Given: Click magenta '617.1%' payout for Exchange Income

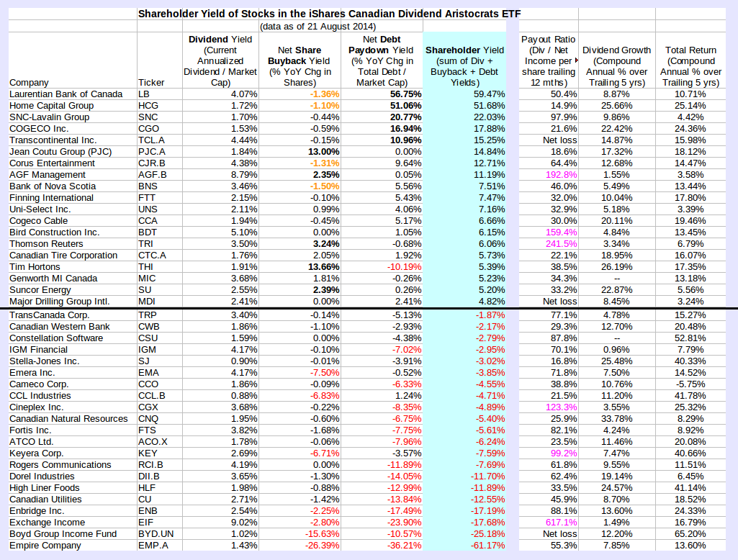Looking at the screenshot, I should [561, 523].
